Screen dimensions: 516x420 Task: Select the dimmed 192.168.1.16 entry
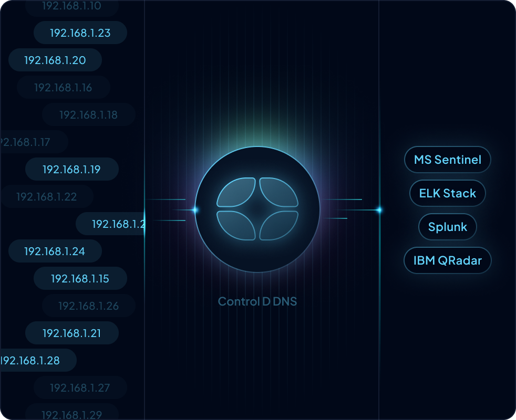pyautogui.click(x=63, y=87)
